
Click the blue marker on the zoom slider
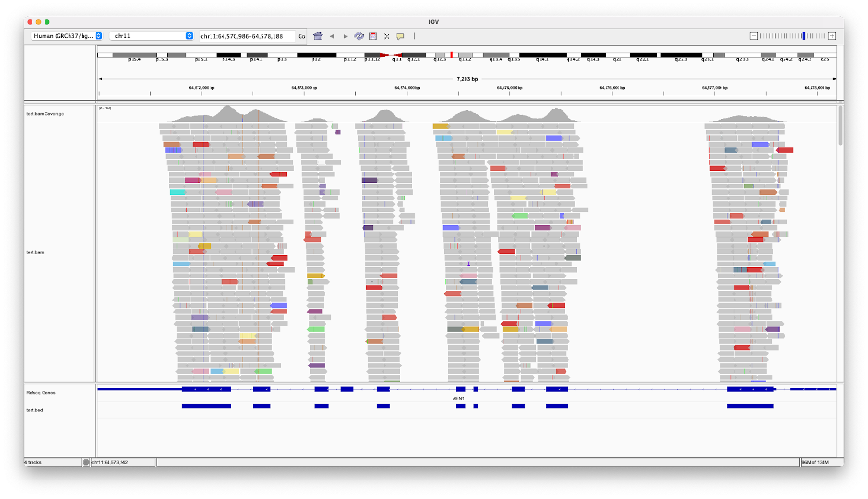804,36
